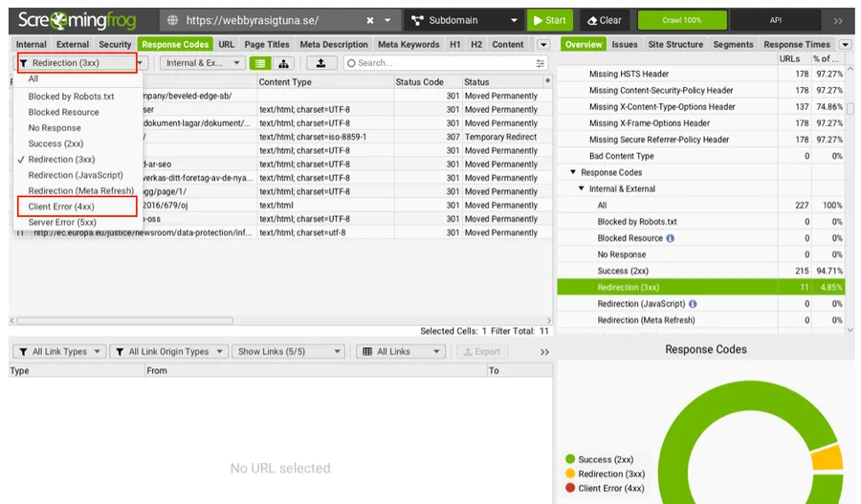The image size is (861, 504).
Task: Open the H2 tab
Action: coord(476,44)
